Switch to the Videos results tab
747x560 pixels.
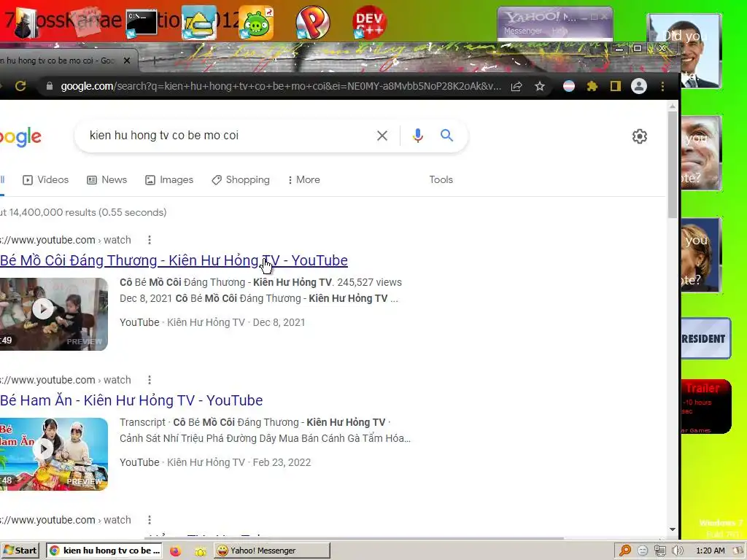[46, 180]
